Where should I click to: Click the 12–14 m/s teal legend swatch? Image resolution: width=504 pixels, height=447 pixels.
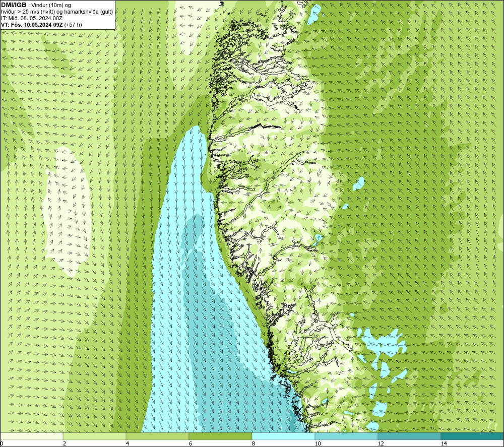(x=409, y=436)
